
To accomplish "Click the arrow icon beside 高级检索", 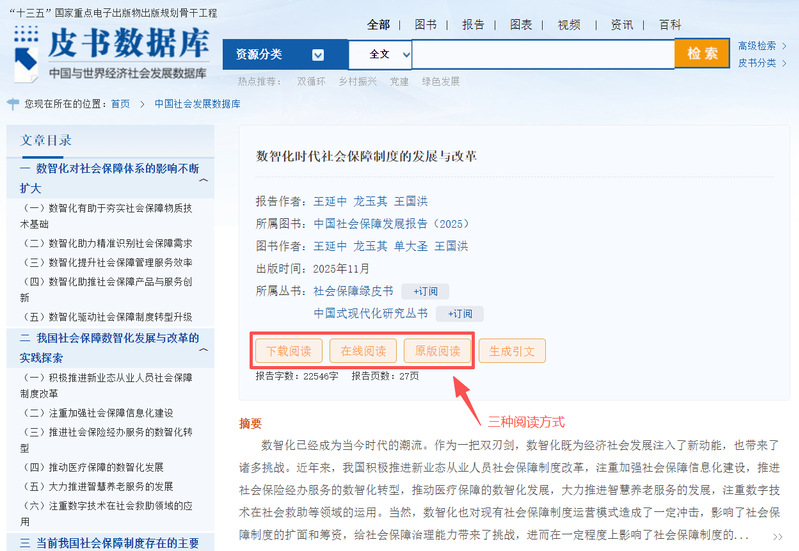I will (x=785, y=46).
